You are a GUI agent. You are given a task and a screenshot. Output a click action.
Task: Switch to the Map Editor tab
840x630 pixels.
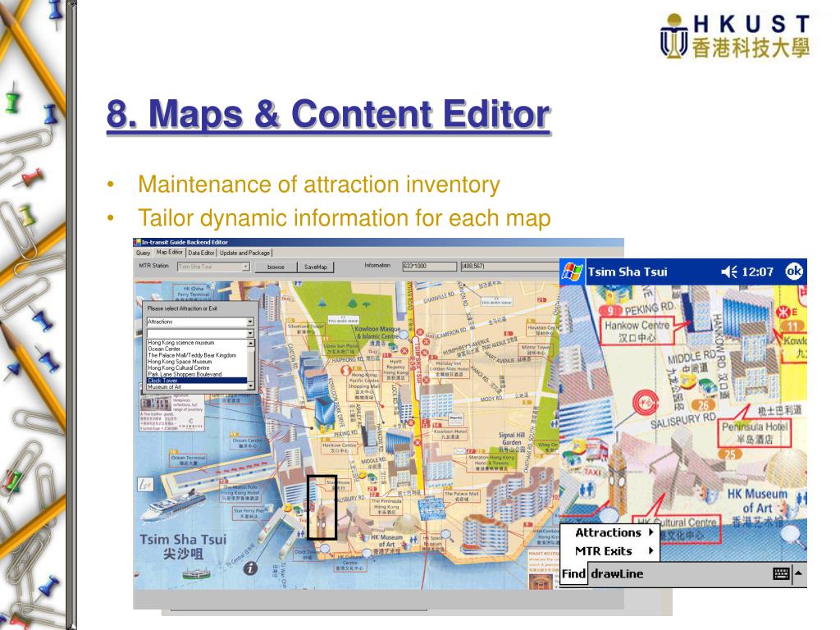(169, 252)
